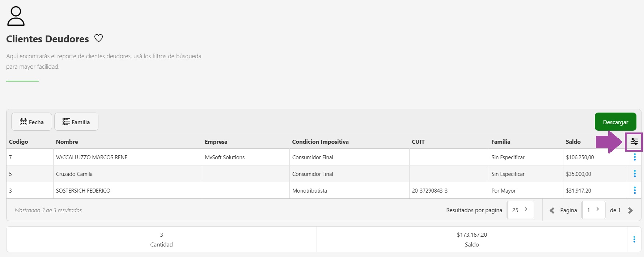
Task: Click the heart favorite icon beside Clientes Deudores
Action: coord(98,38)
